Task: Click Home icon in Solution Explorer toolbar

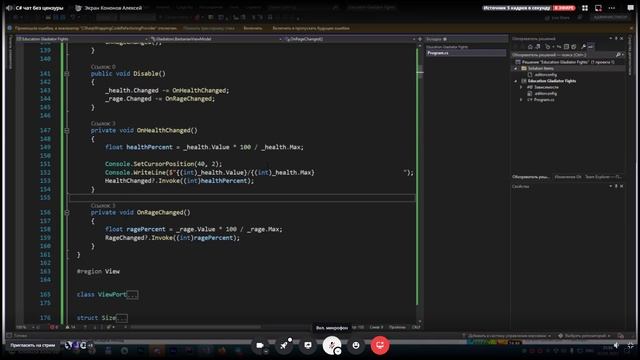Action: (530, 47)
